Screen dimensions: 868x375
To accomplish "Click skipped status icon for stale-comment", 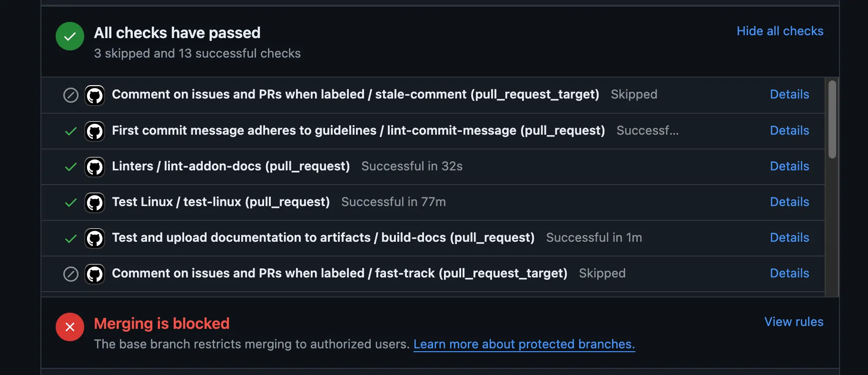I will [x=71, y=95].
